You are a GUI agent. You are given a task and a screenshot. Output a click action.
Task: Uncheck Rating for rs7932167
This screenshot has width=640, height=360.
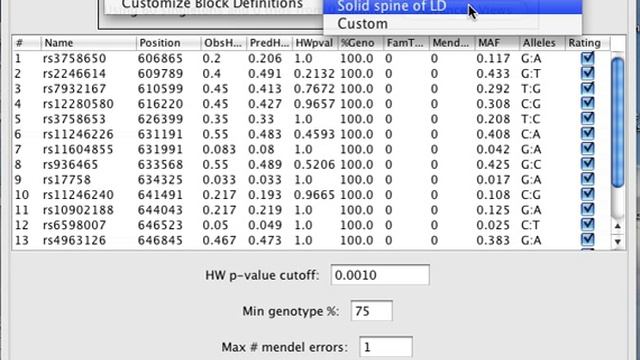point(588,89)
